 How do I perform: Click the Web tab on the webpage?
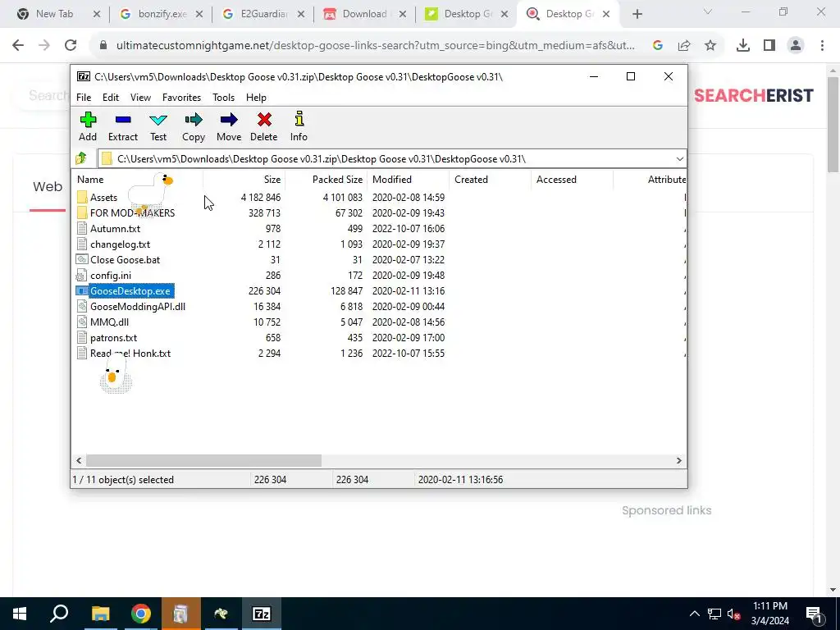pos(48,187)
